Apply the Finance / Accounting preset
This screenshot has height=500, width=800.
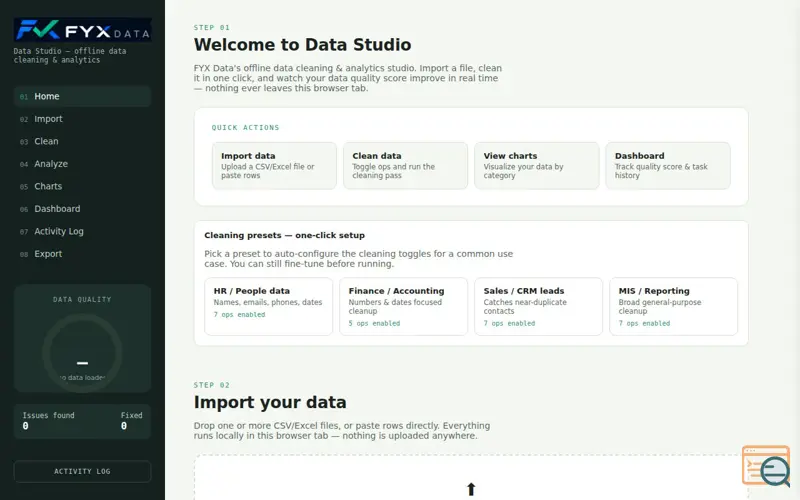pyautogui.click(x=404, y=307)
